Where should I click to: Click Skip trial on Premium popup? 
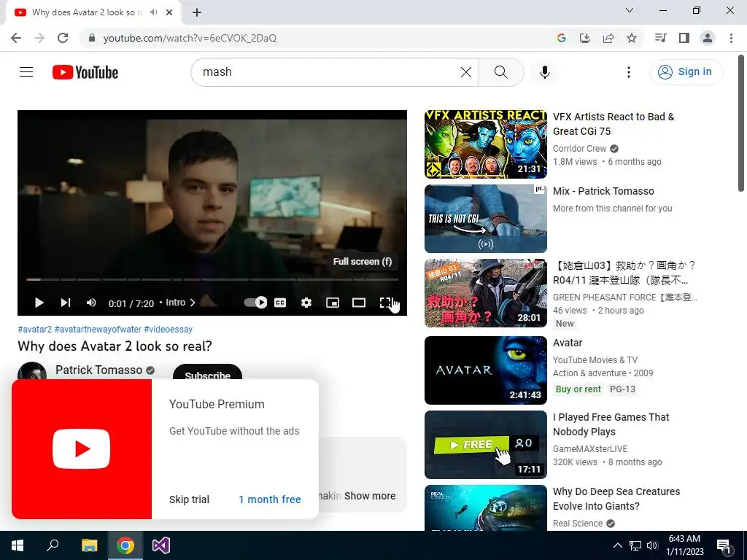(x=189, y=499)
